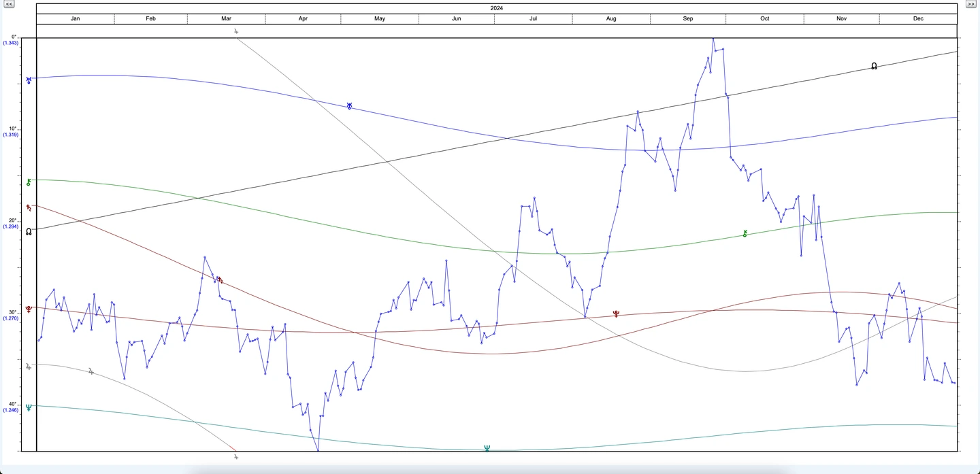Viewport: 980px width, 474px height.
Task: Click the Feb month header
Action: [151, 18]
